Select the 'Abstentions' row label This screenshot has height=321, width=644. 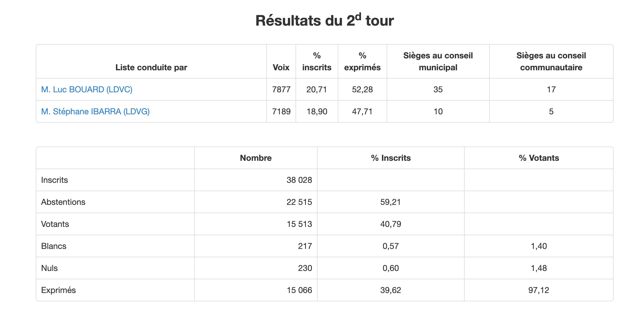tap(63, 202)
